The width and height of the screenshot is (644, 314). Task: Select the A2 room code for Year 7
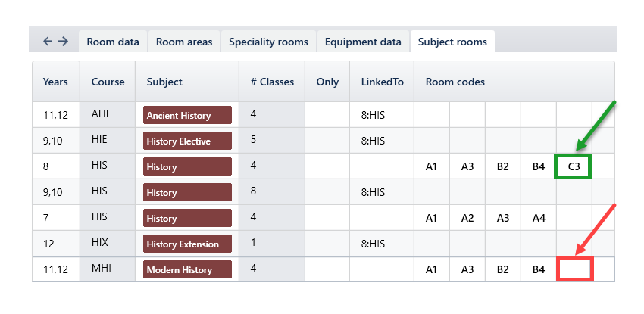[467, 218]
